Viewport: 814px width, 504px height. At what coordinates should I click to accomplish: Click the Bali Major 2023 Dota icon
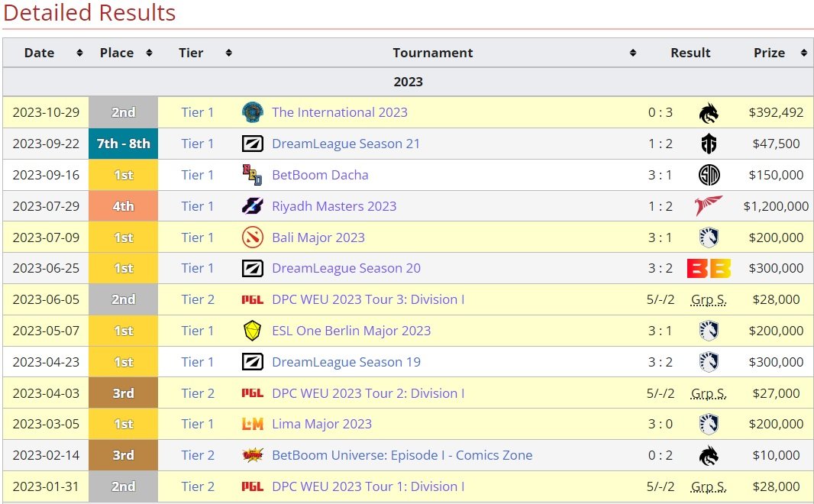click(253, 237)
